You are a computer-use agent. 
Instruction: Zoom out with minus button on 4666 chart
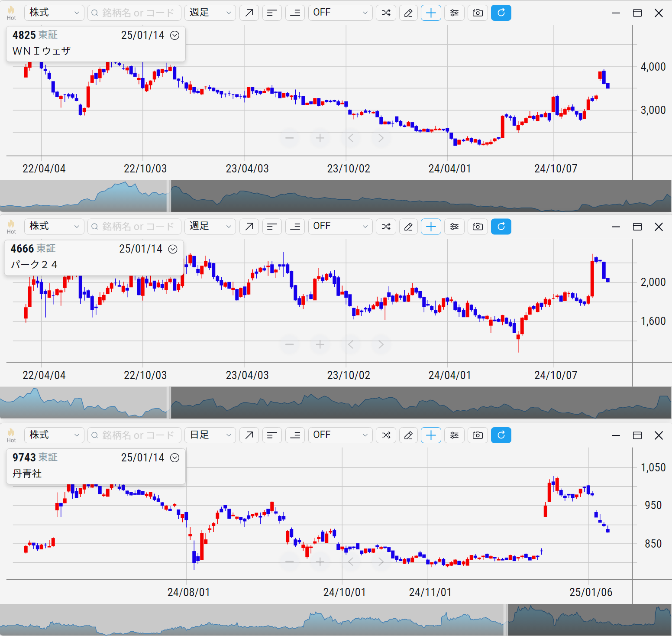click(290, 344)
